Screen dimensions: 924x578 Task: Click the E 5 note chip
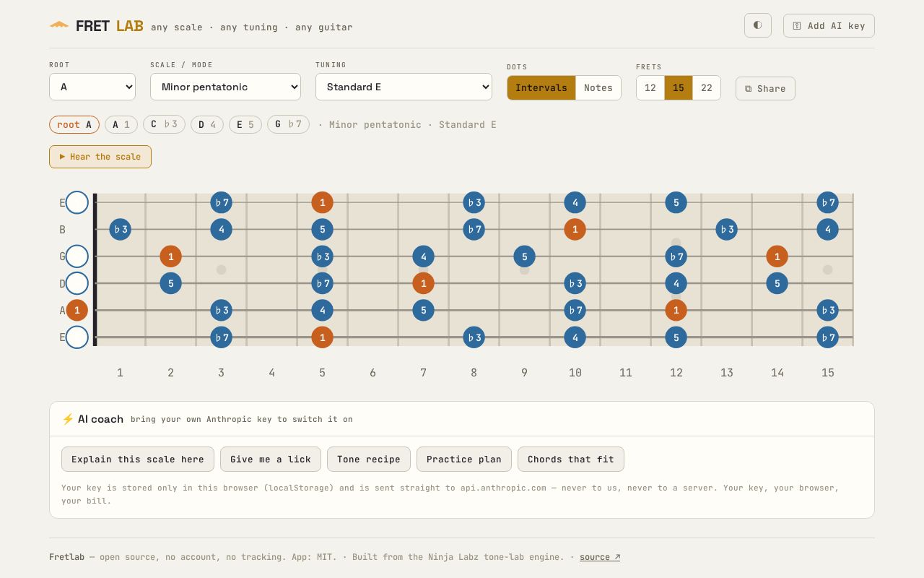coord(245,124)
